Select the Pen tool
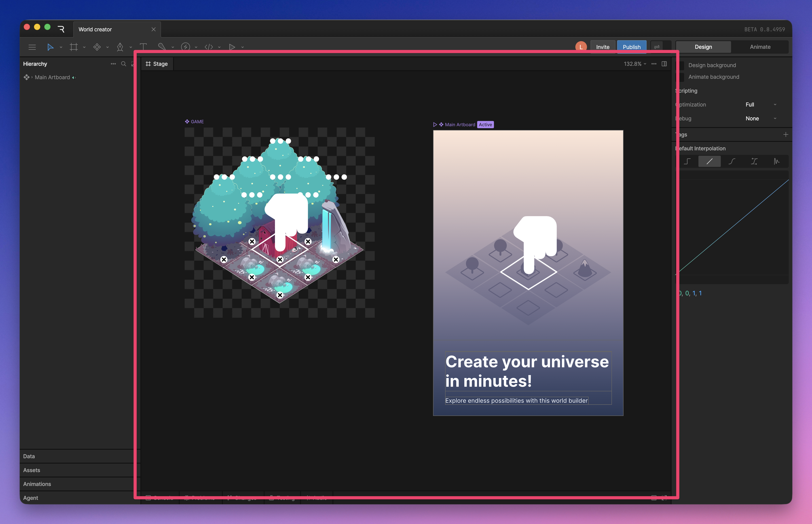 (120, 47)
